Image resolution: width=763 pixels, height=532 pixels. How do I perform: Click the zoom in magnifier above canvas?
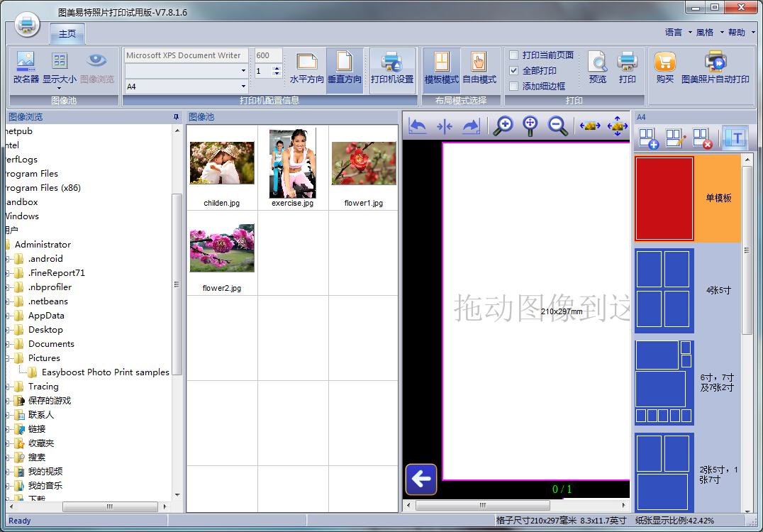click(x=503, y=126)
